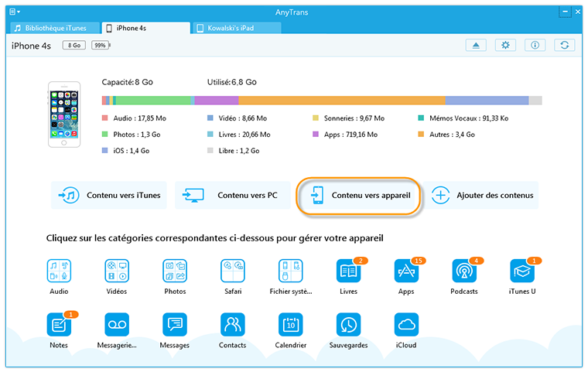Image resolution: width=588 pixels, height=372 pixels.
Task: Click the green Photos segment in storage bar
Action: 153,101
